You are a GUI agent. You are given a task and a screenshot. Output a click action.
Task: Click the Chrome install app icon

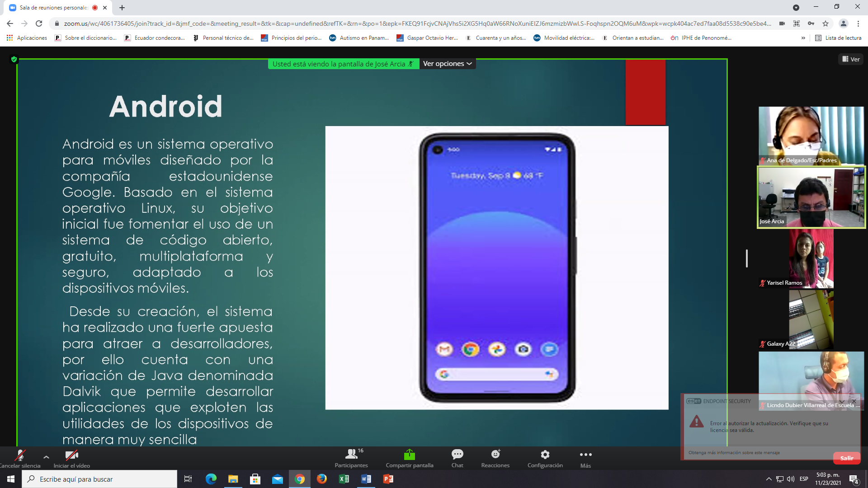797,23
